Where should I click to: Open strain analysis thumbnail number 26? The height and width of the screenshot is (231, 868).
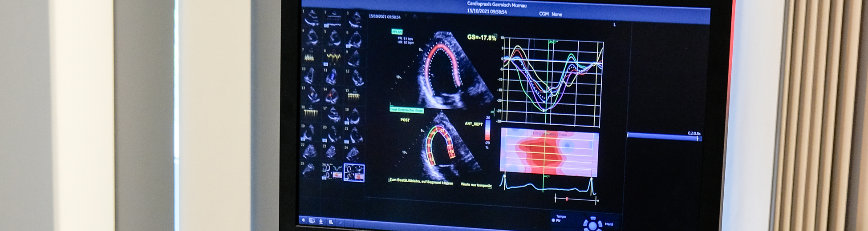(332, 171)
